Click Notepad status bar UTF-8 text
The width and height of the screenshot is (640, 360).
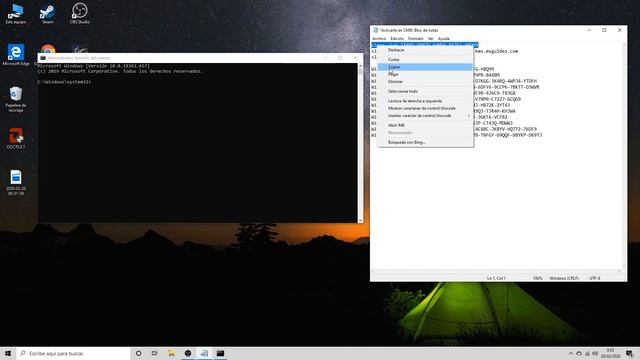pos(595,278)
